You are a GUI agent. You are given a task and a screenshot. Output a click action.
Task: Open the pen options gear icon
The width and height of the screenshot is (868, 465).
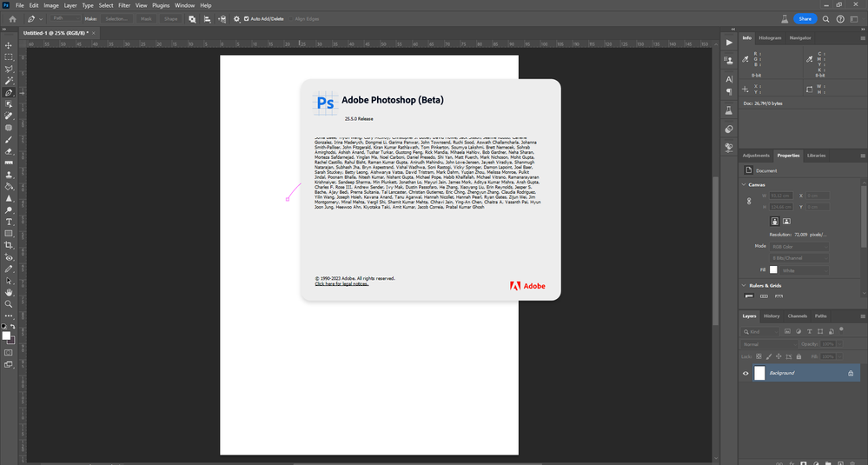pyautogui.click(x=237, y=19)
